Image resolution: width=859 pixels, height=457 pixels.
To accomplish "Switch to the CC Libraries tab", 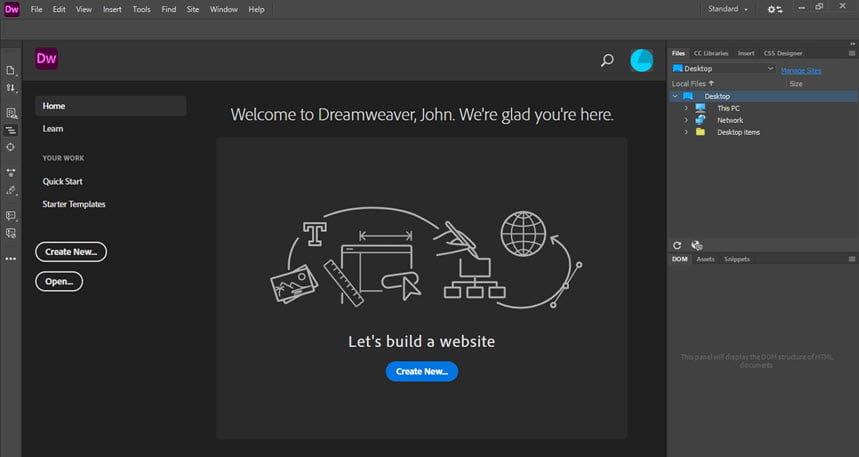I will [x=711, y=53].
